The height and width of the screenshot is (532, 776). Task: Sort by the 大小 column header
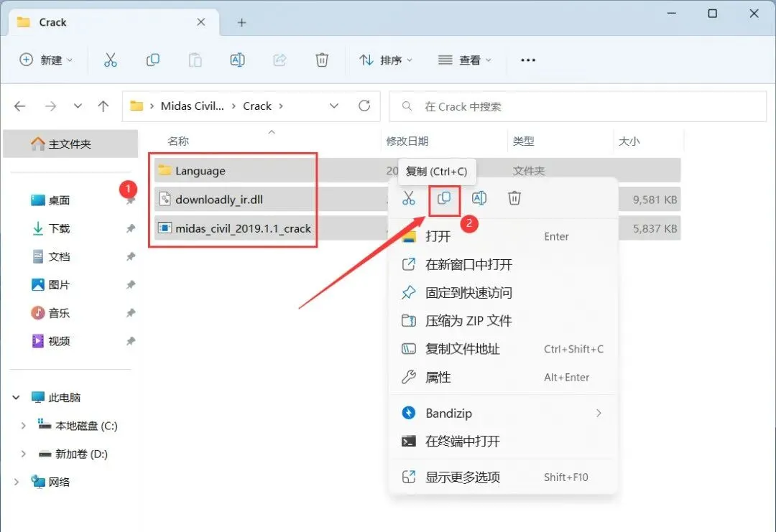(x=629, y=141)
